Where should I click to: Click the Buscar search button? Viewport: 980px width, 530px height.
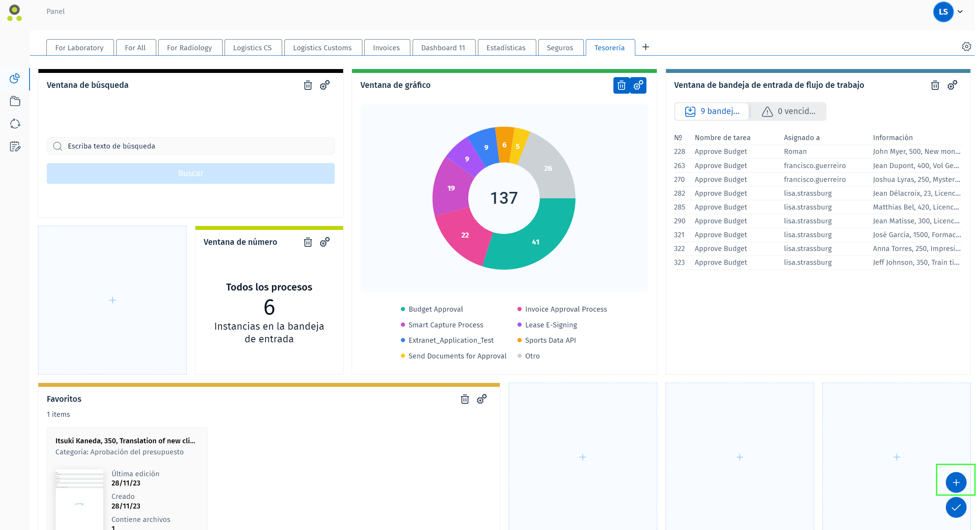(190, 173)
